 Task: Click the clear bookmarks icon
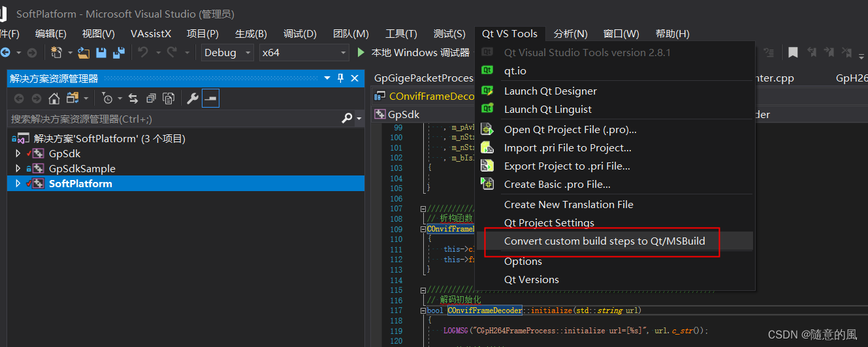[x=846, y=52]
